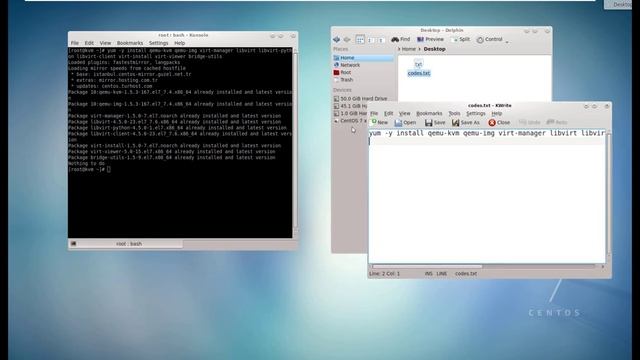Click codes.txt in KWrite status bar
Viewport: 640px width, 360px height.
click(466, 274)
